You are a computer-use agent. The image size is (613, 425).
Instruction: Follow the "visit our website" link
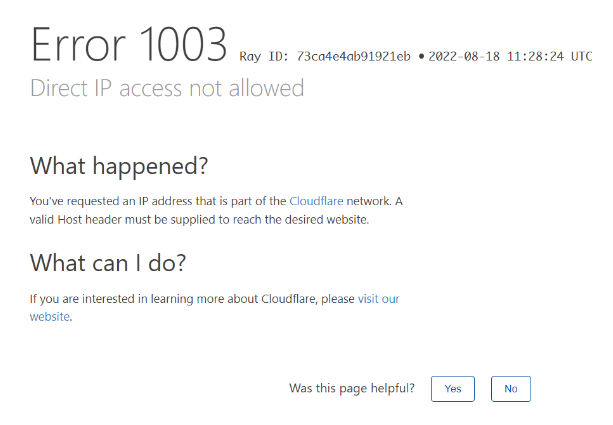point(378,299)
